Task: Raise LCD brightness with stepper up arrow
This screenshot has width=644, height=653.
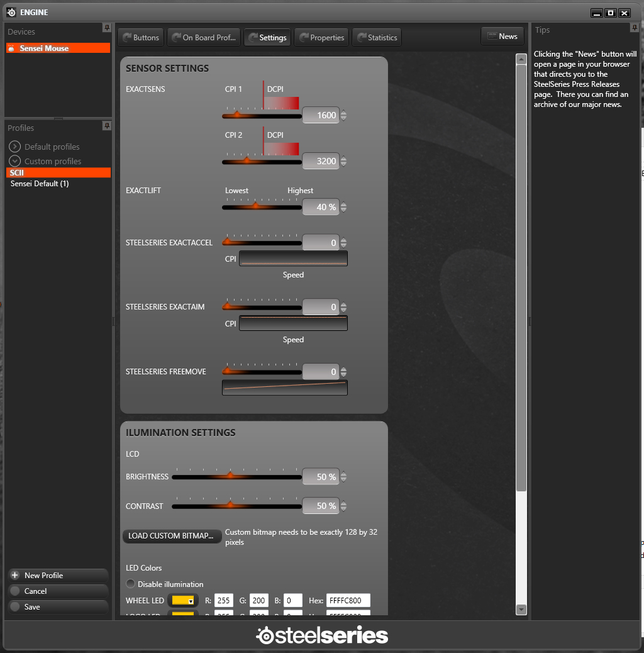Action: (343, 474)
